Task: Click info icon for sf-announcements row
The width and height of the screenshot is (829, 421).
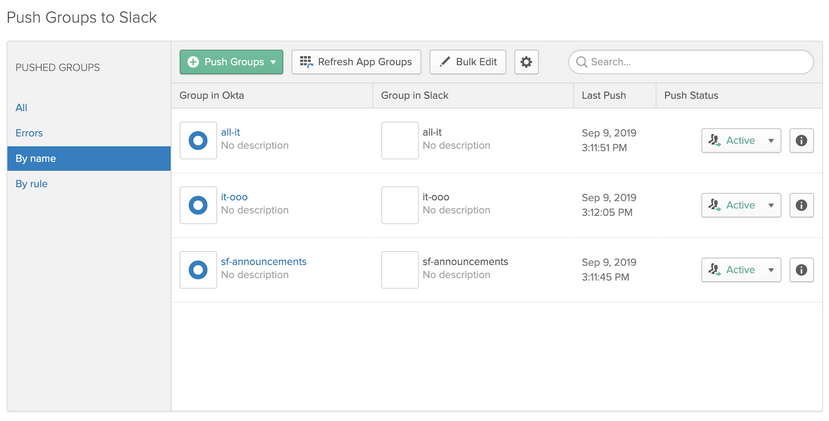Action: click(801, 270)
